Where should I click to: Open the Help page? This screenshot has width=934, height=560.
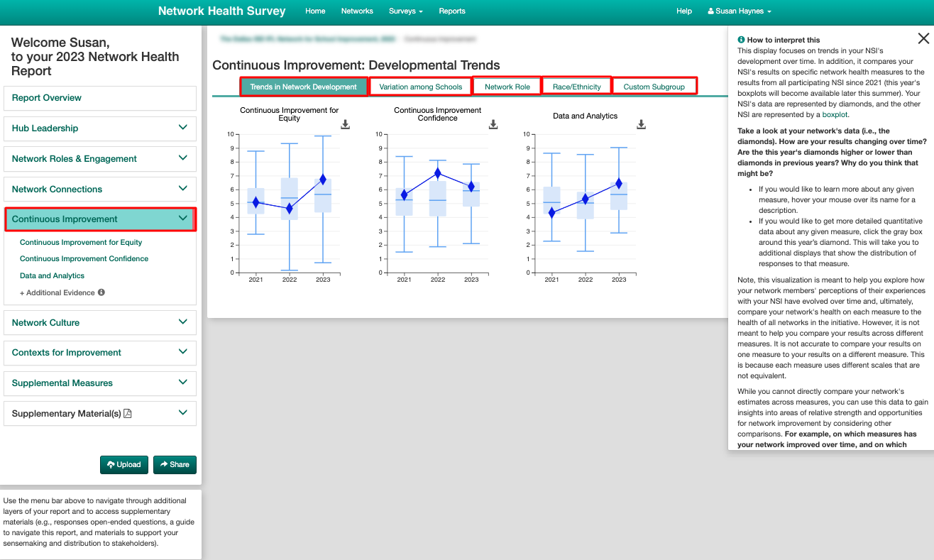(x=684, y=11)
